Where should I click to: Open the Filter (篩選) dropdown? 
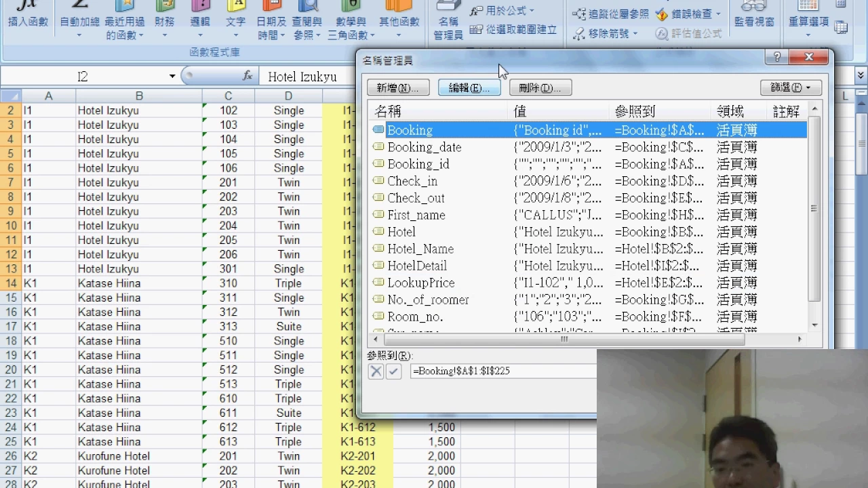point(791,87)
